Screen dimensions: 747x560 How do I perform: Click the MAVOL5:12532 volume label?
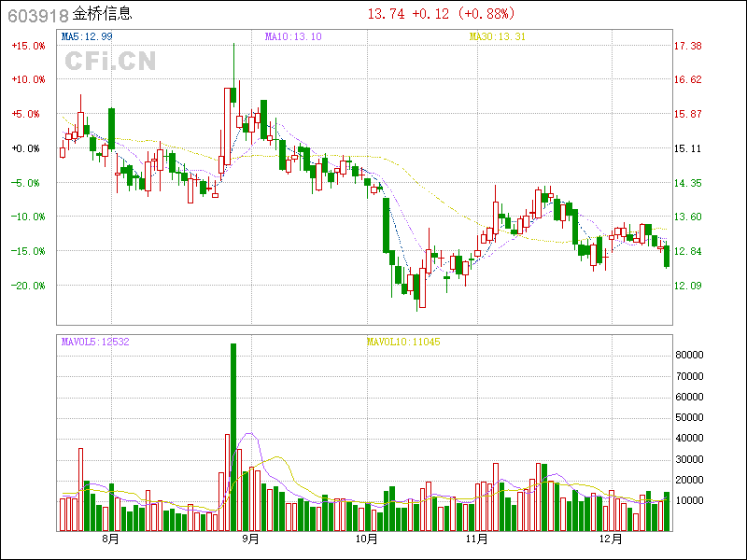[95, 342]
